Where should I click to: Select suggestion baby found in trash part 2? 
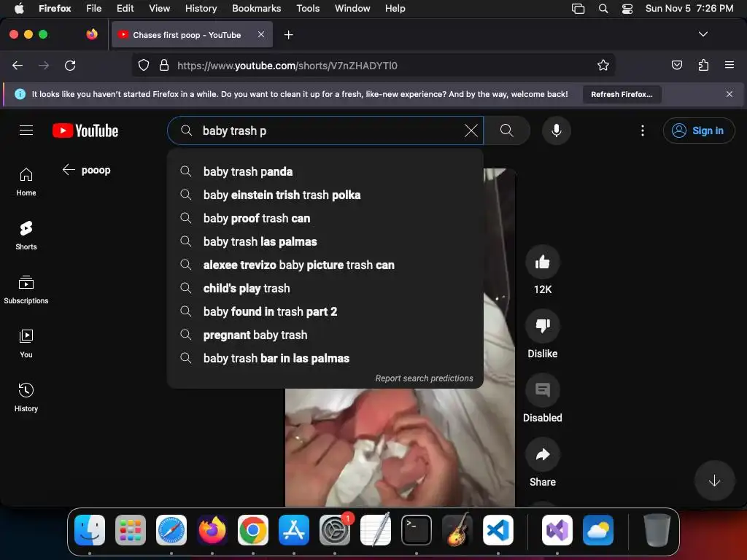325,311
